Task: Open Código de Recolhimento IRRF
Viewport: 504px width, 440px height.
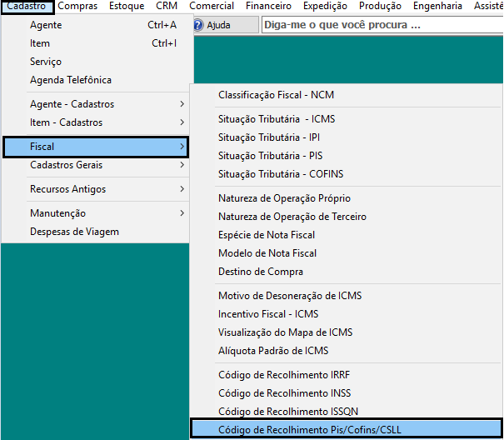Action: coord(347,375)
